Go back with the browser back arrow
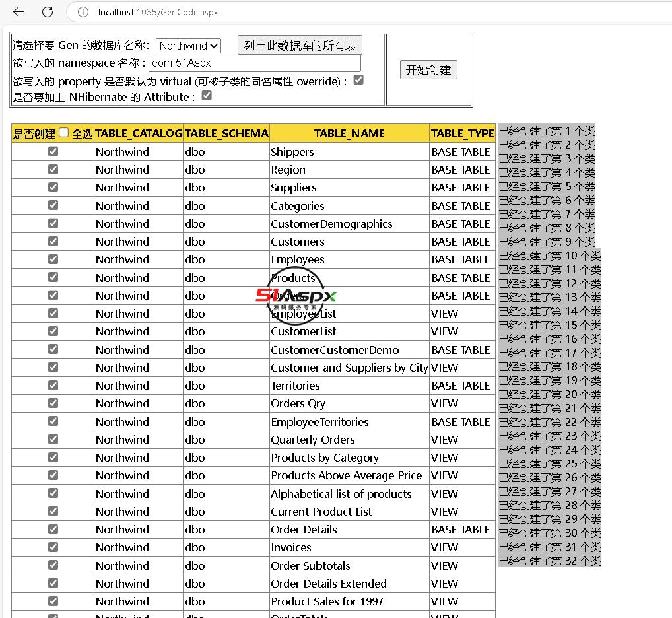Viewport: 672px width, 618px height. (x=18, y=12)
